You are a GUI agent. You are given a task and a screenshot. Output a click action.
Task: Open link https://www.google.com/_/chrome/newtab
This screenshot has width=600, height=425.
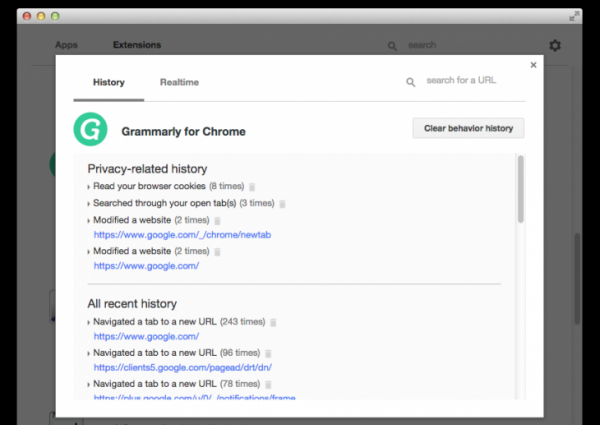(182, 235)
